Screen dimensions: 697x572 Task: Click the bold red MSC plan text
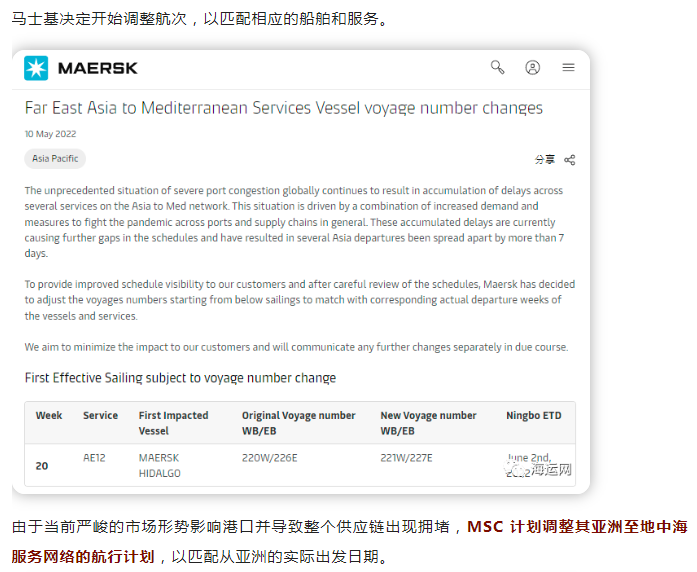point(349,542)
